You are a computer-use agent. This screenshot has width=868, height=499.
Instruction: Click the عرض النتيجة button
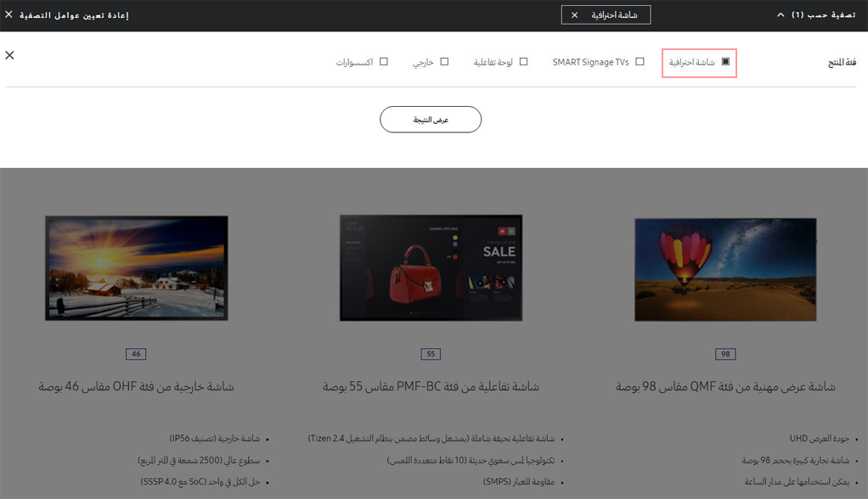click(431, 120)
